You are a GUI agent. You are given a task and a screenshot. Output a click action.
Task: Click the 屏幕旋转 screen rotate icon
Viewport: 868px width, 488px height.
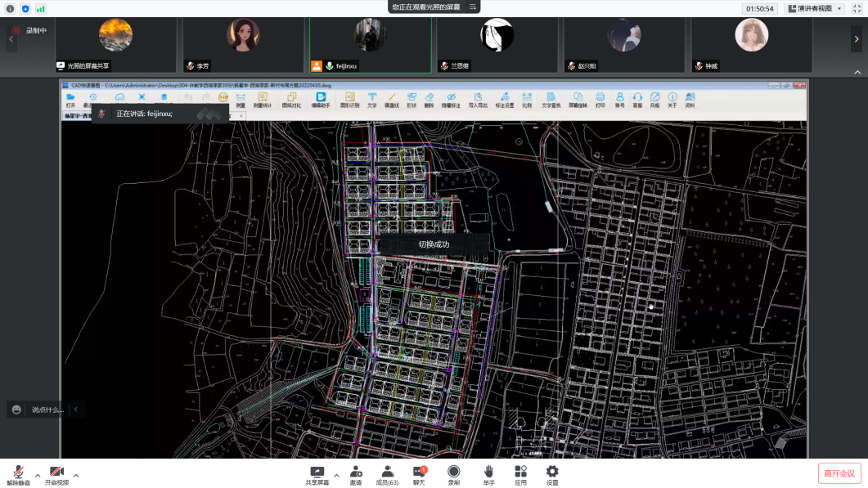578,100
